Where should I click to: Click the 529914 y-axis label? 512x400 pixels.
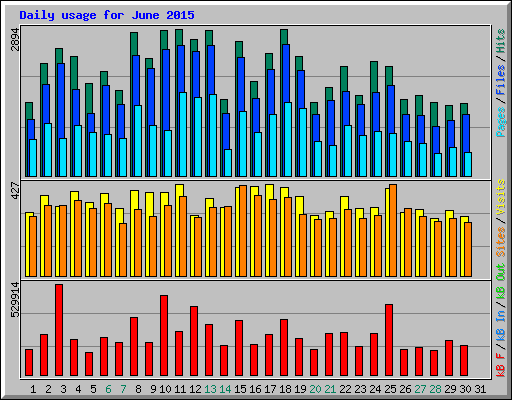pyautogui.click(x=15, y=300)
